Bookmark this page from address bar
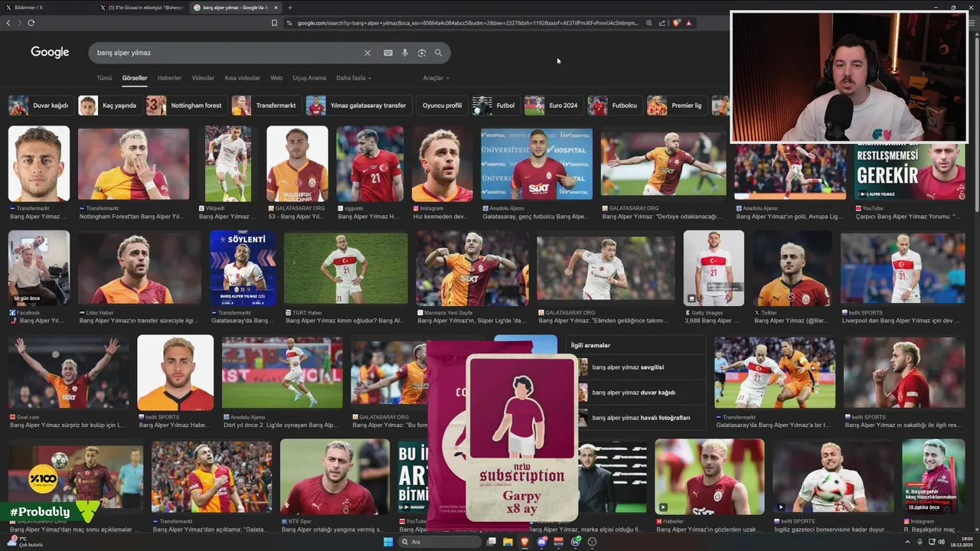 coord(275,23)
